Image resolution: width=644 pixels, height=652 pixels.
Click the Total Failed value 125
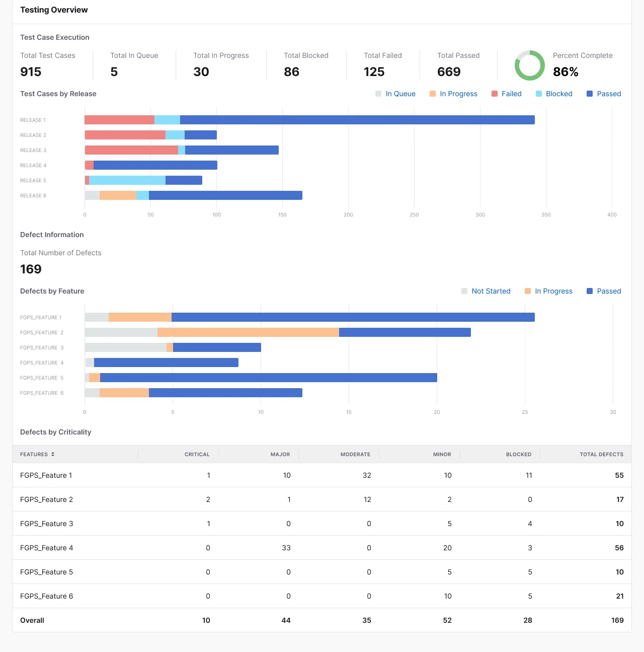374,71
